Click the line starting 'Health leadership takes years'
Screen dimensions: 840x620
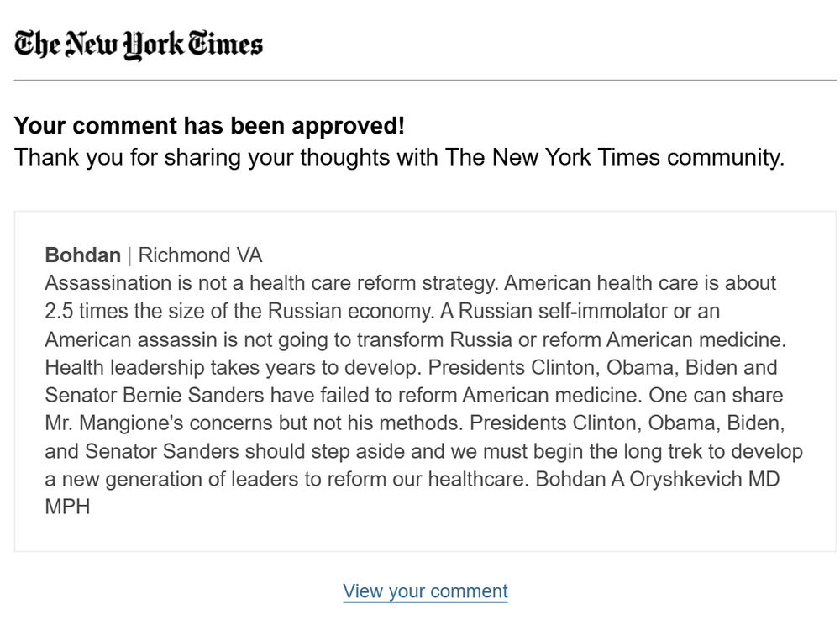(x=411, y=368)
